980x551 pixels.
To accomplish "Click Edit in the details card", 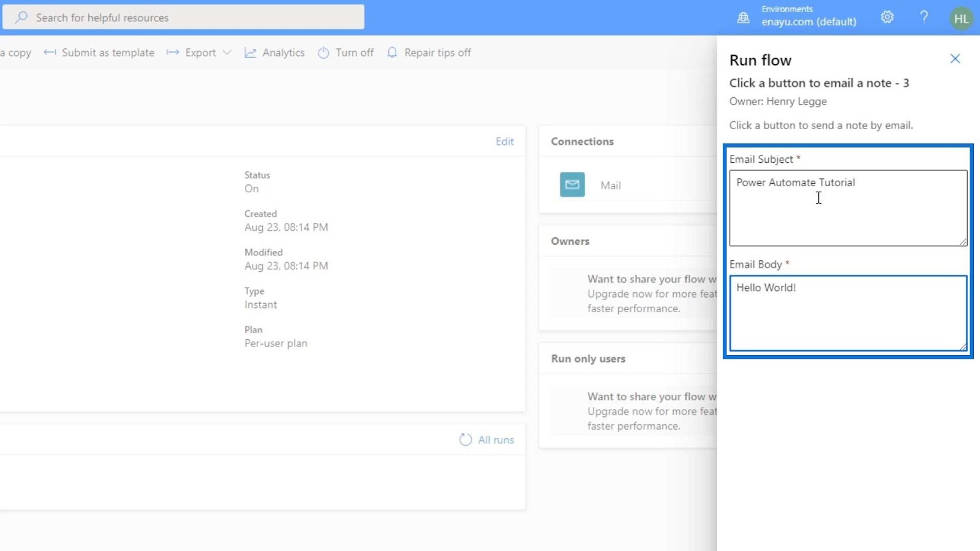I will coord(505,141).
